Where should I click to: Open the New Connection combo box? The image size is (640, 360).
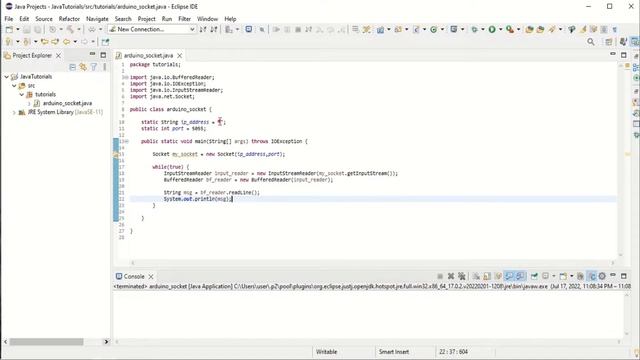click(x=152, y=29)
